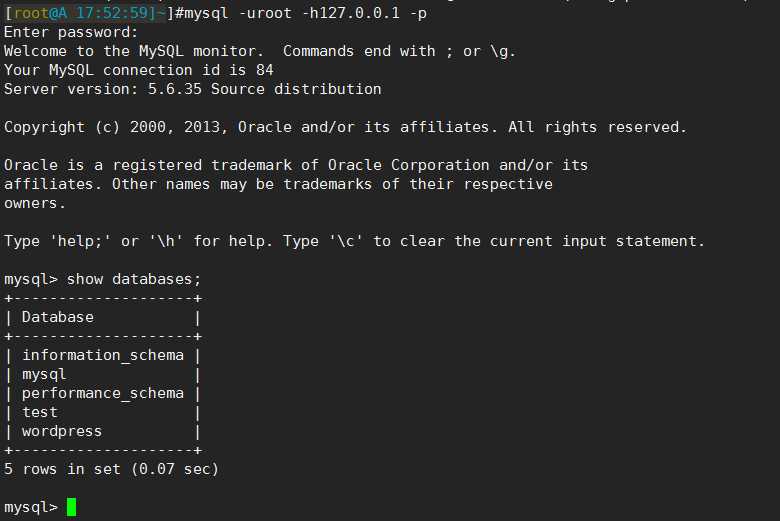This screenshot has width=780, height=521.
Task: Click the mysql database entry
Action: pyautogui.click(x=44, y=375)
